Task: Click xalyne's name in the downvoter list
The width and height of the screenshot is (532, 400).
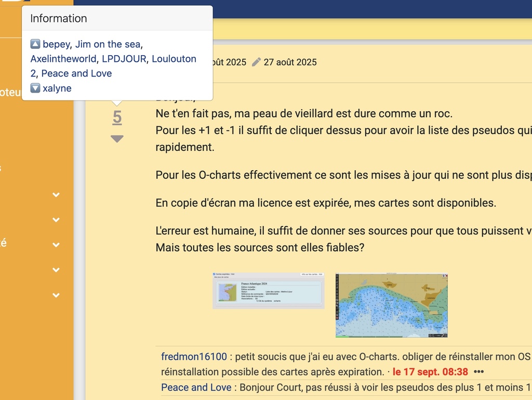Action: (57, 88)
